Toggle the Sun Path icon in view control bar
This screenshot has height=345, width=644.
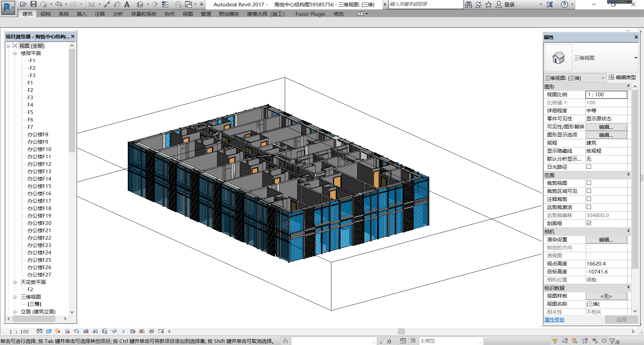coord(58,331)
